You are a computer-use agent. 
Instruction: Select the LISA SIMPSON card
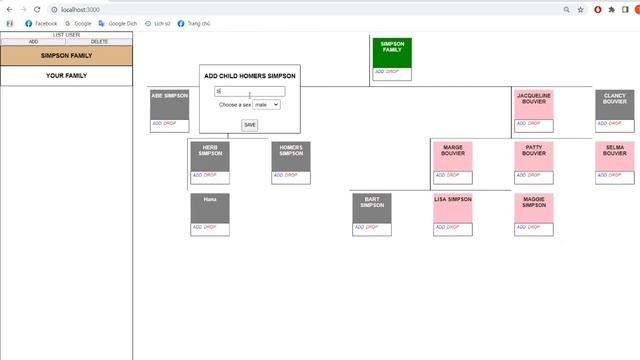453,208
